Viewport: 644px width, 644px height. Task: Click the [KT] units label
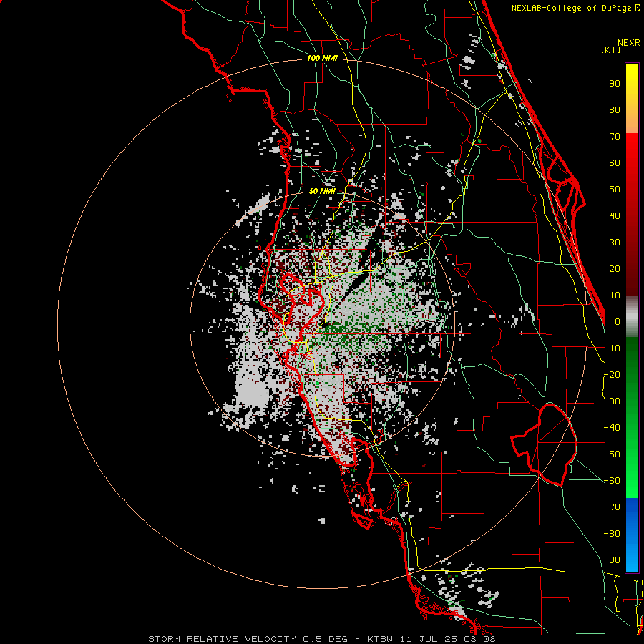coord(610,49)
